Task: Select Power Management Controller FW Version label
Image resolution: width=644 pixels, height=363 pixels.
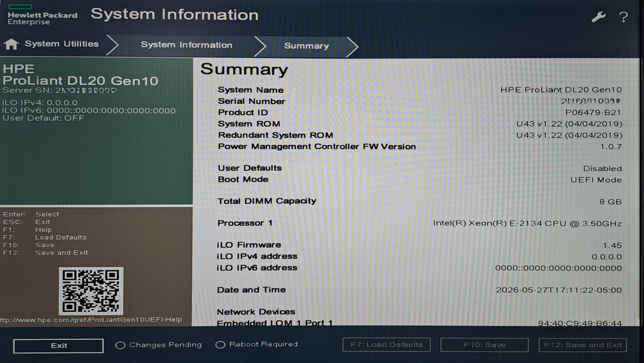Action: [x=317, y=147]
